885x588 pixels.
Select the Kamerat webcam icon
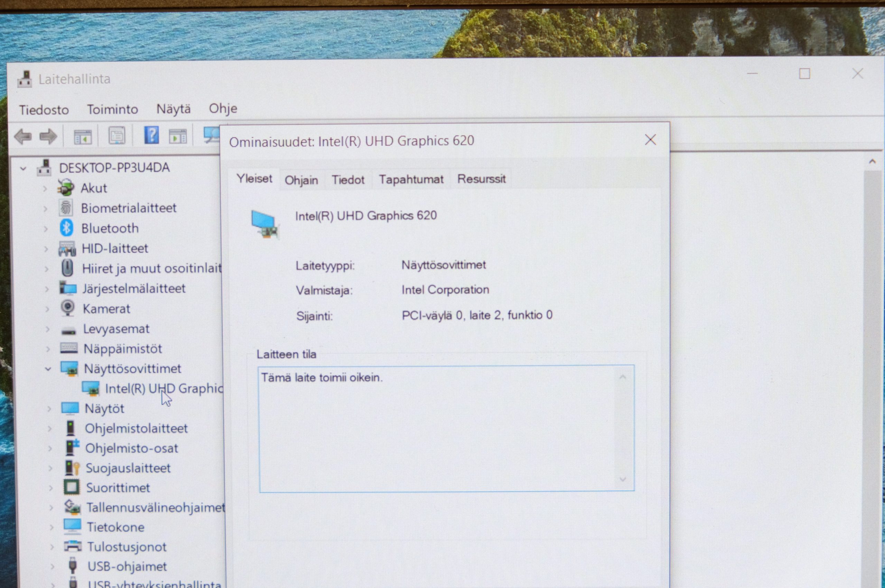pyautogui.click(x=68, y=308)
